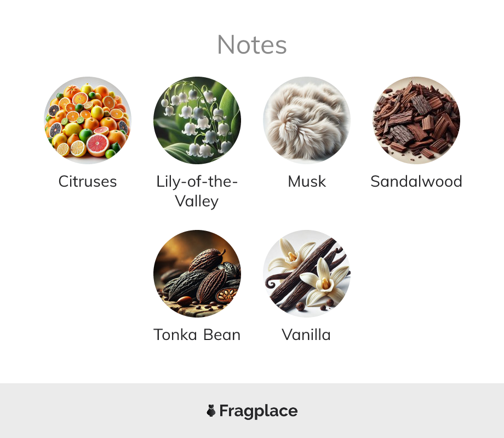Click the Sandalwood wood chips image

416,120
